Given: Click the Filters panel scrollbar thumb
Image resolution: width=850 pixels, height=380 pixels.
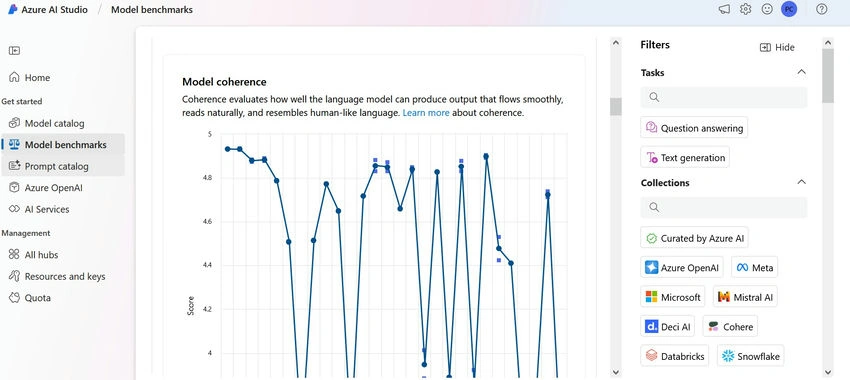Looking at the screenshot, I should (828, 75).
